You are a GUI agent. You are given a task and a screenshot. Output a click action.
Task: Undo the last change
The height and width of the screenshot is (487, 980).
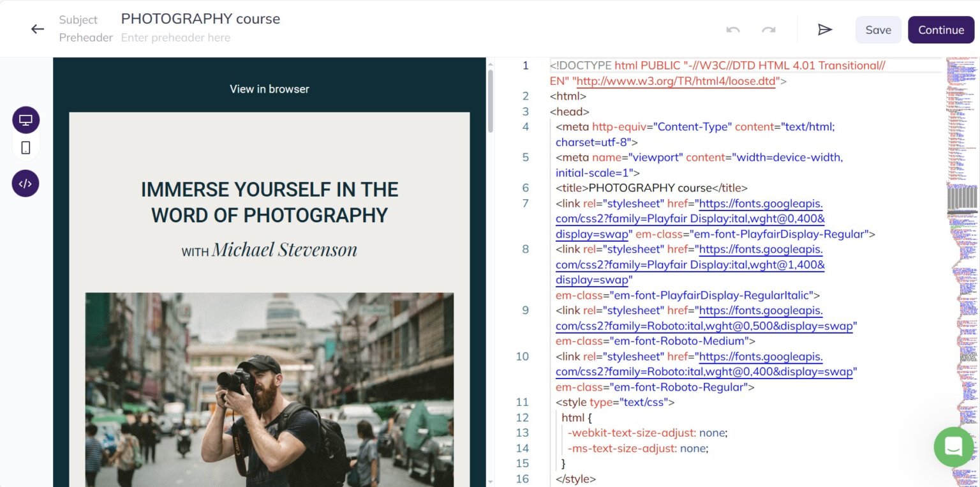coord(732,29)
